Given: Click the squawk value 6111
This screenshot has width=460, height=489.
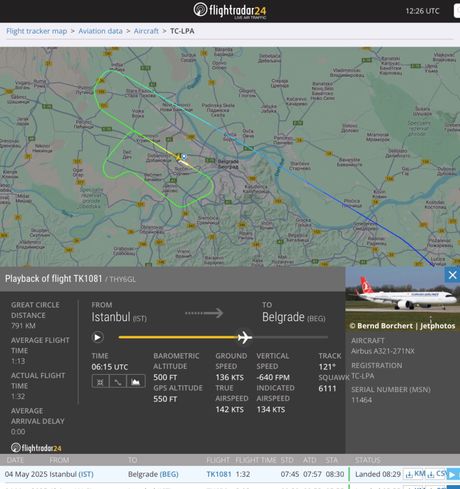Looking at the screenshot, I should pos(327,388).
